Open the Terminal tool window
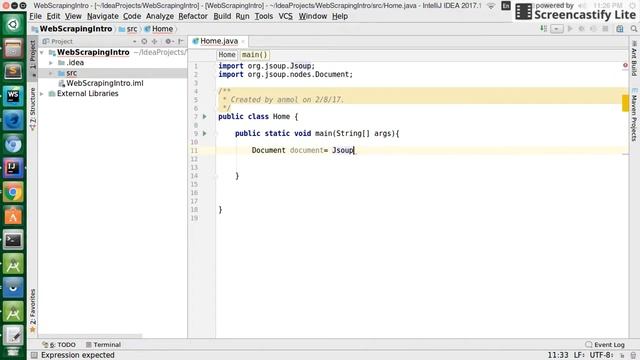 (103, 345)
